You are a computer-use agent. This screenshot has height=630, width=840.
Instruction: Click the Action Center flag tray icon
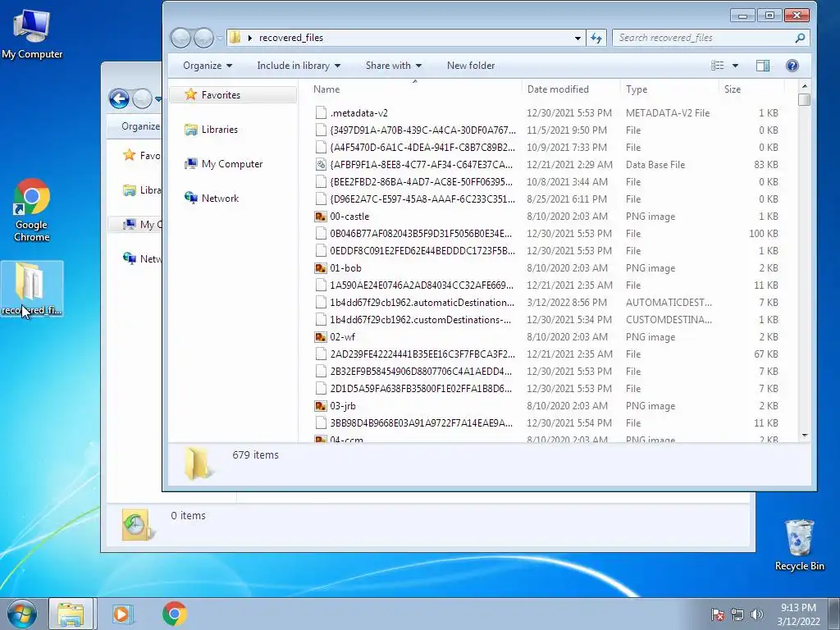717,614
